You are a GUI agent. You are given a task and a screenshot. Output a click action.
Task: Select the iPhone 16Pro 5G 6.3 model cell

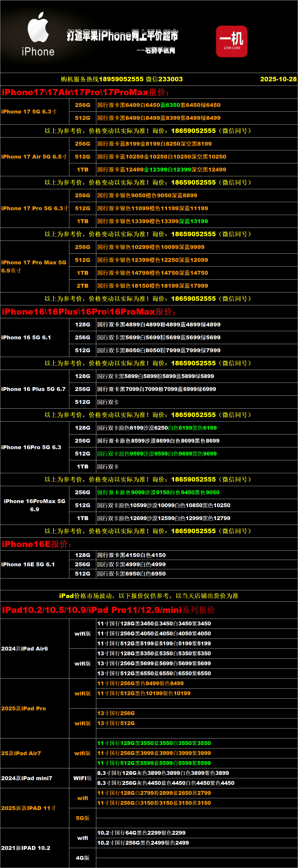pos(31,447)
